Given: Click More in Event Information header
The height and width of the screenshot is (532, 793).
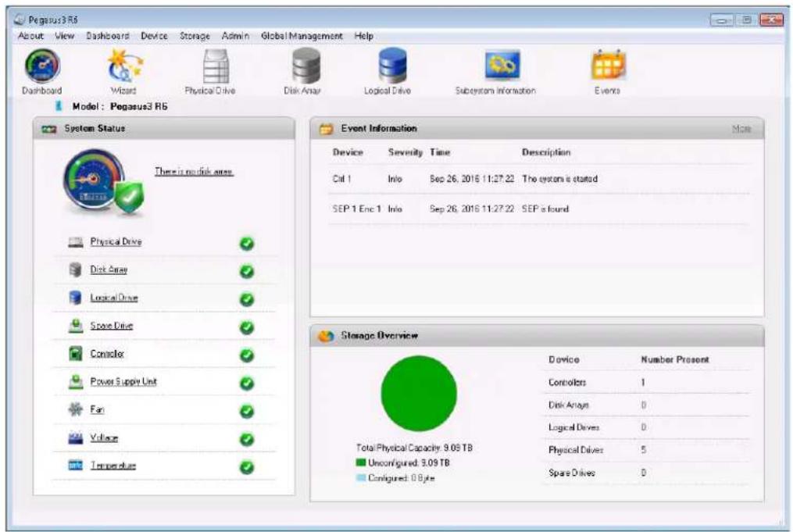Looking at the screenshot, I should (741, 129).
